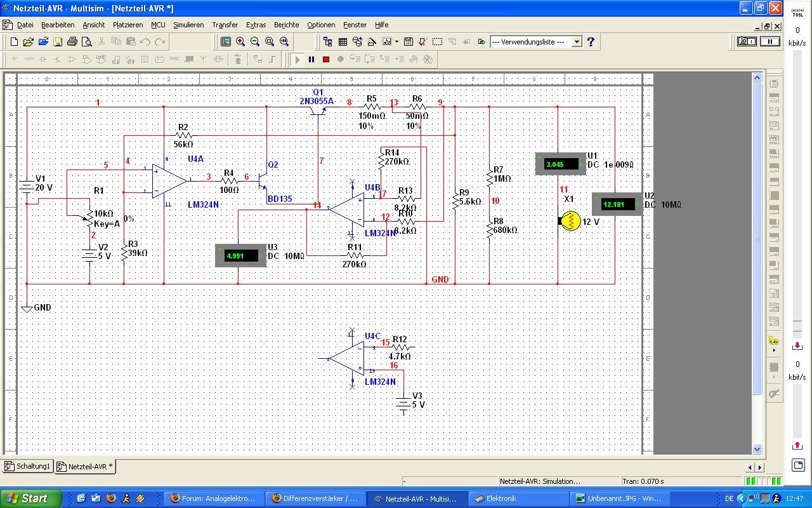812x508 pixels.
Task: Open the database manager
Action: (357, 42)
